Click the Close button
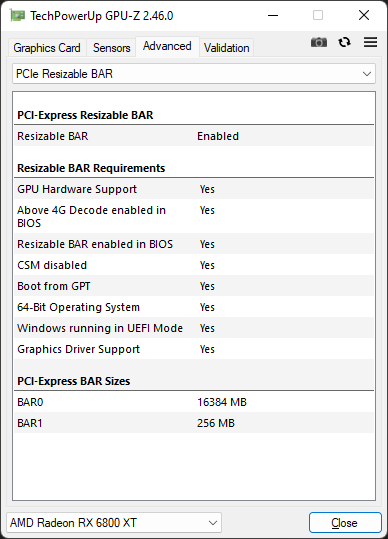 tap(345, 523)
